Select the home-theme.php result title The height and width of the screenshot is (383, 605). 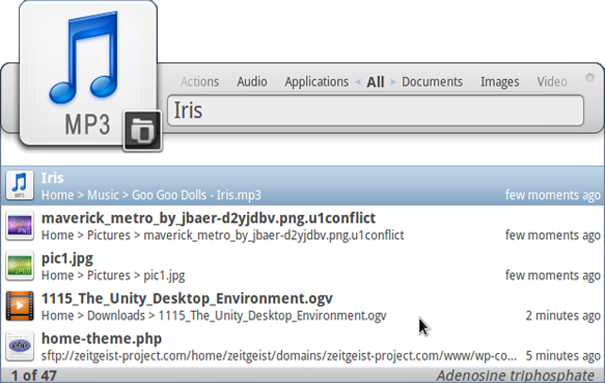(101, 339)
